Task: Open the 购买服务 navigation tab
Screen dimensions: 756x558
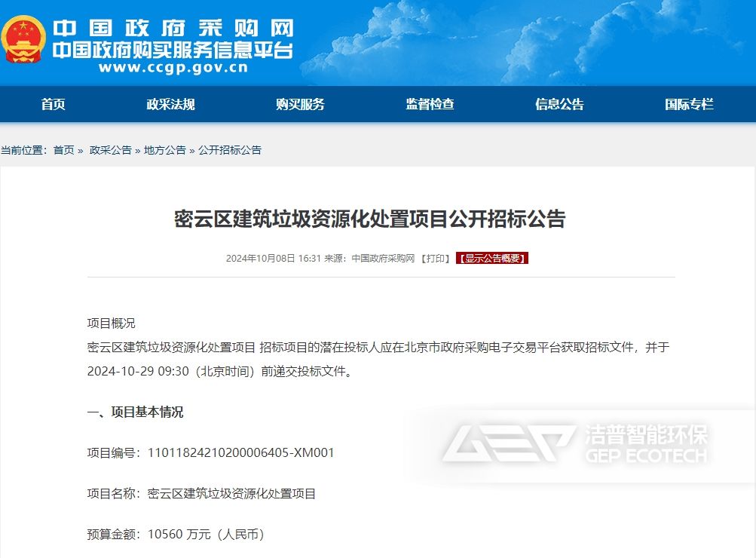Action: coord(300,104)
